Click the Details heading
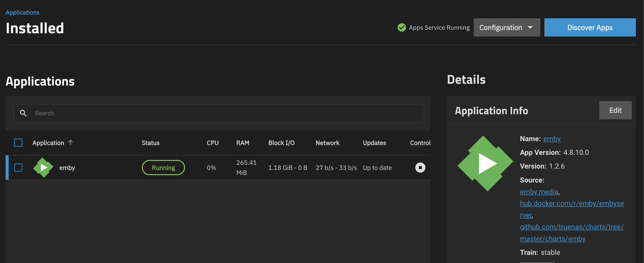 pos(466,79)
